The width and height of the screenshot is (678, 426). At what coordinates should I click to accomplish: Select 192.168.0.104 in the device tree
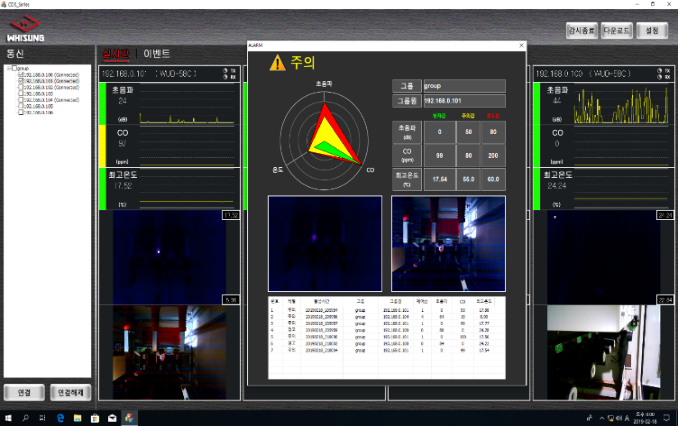click(x=40, y=99)
